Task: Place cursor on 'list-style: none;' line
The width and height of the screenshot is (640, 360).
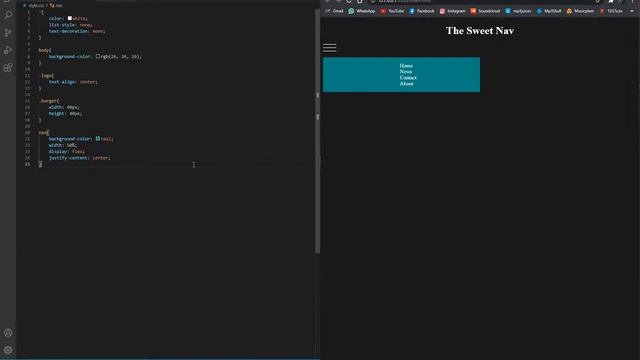Action: click(x=71, y=25)
